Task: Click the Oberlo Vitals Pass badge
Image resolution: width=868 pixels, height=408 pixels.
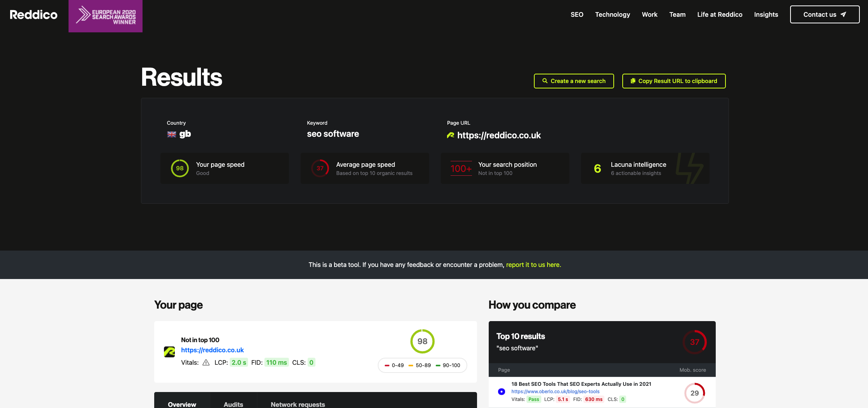Action: (x=533, y=399)
